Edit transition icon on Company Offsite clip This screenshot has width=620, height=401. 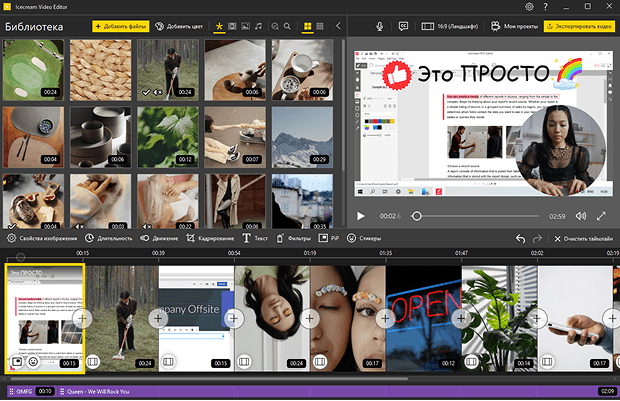tap(168, 361)
